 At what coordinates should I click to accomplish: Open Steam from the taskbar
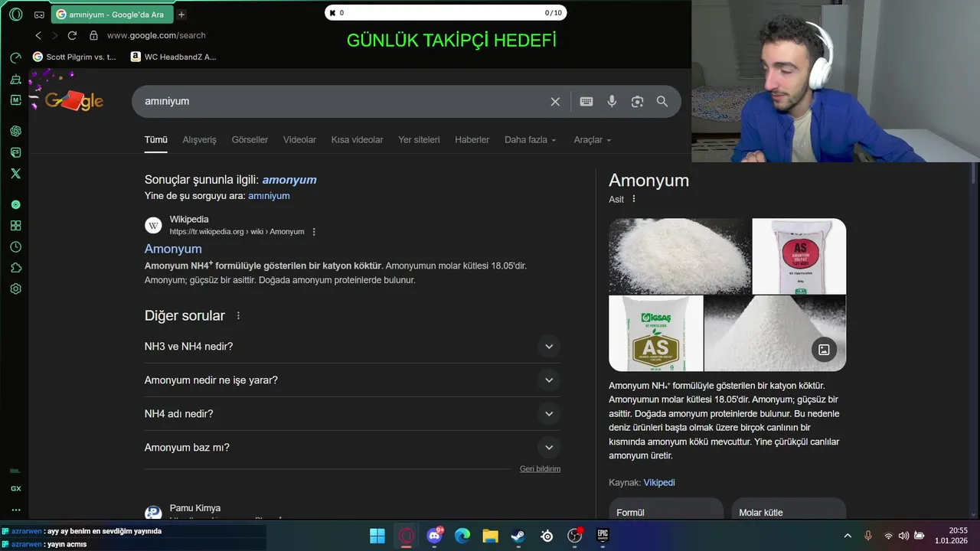[518, 536]
